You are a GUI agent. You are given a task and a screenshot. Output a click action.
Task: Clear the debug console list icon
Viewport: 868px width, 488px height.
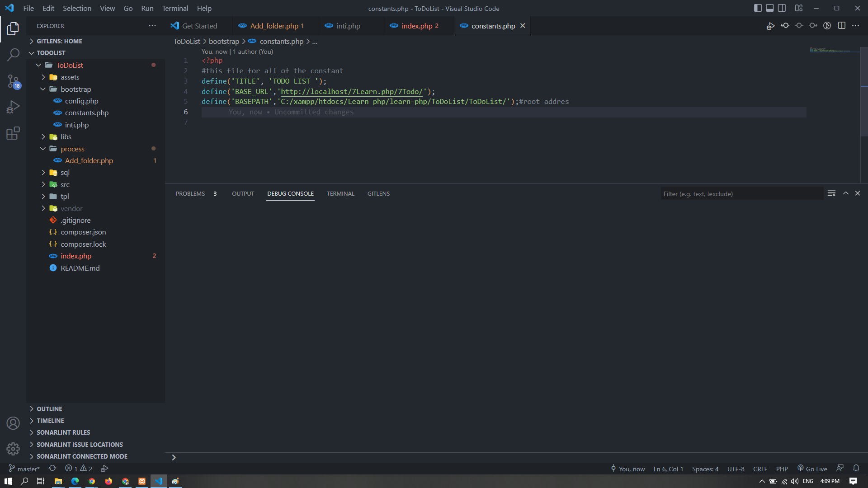tap(831, 193)
